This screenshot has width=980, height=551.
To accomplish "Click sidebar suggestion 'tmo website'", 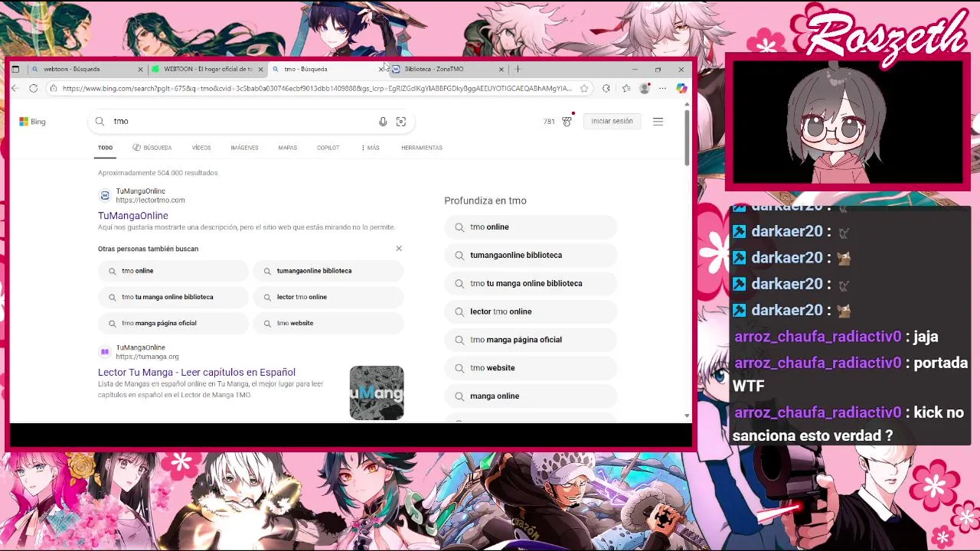I will coord(531,368).
